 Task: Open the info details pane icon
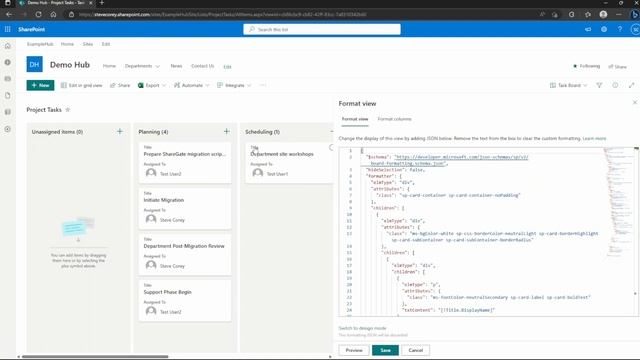click(615, 85)
